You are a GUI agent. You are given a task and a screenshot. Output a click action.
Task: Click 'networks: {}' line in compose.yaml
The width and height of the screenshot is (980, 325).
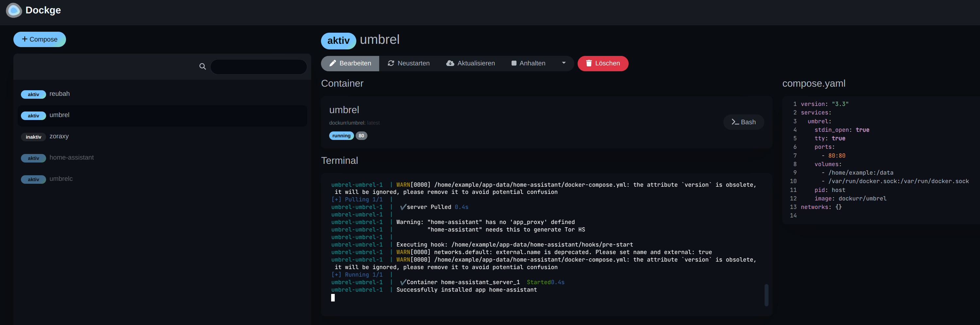point(821,207)
